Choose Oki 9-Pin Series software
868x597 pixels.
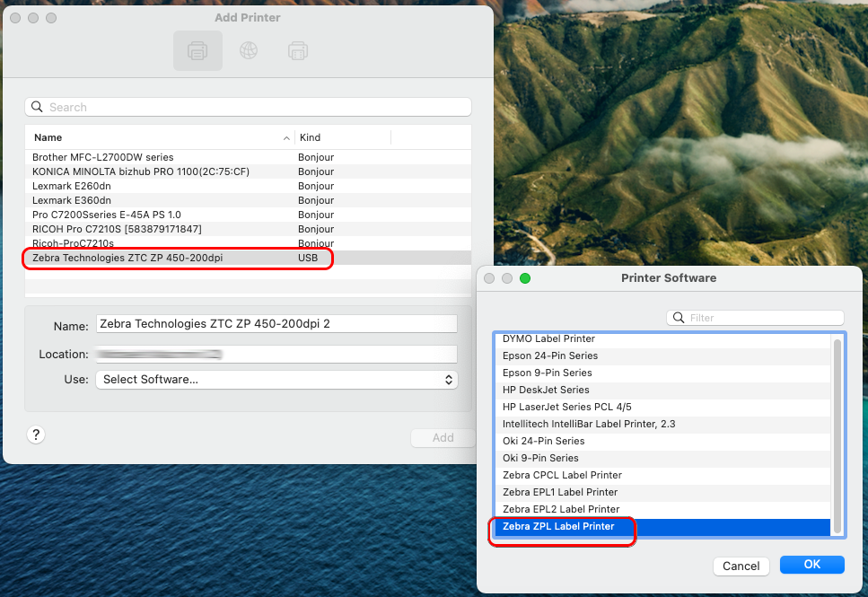662,459
